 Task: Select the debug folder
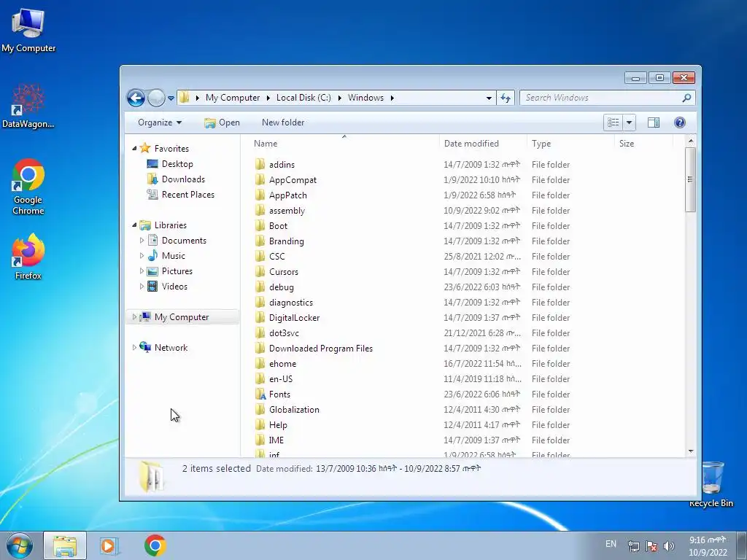(281, 287)
